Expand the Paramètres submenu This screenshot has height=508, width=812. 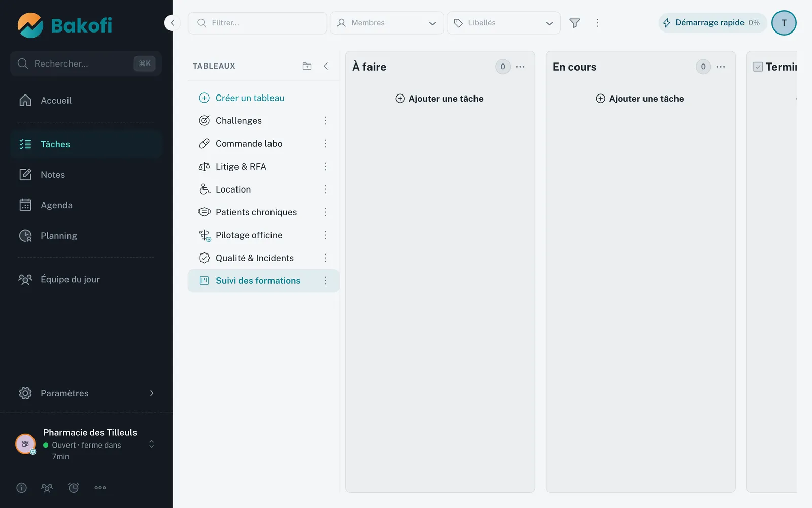[x=86, y=393]
